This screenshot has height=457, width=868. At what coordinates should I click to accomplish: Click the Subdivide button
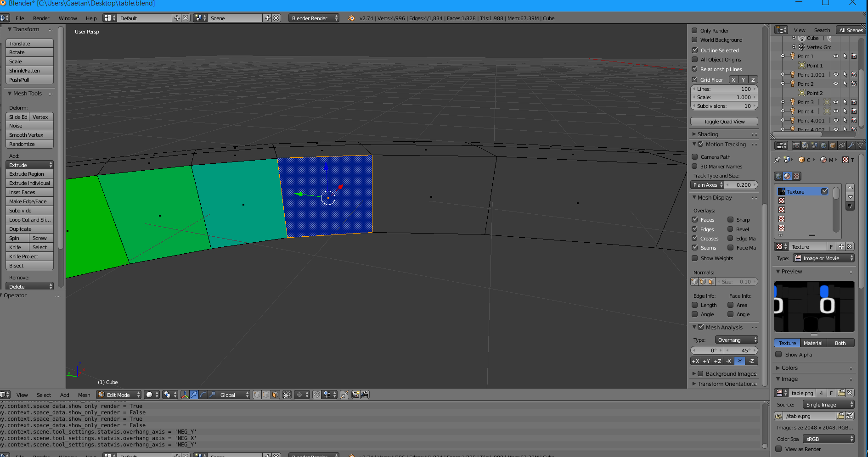(30, 211)
